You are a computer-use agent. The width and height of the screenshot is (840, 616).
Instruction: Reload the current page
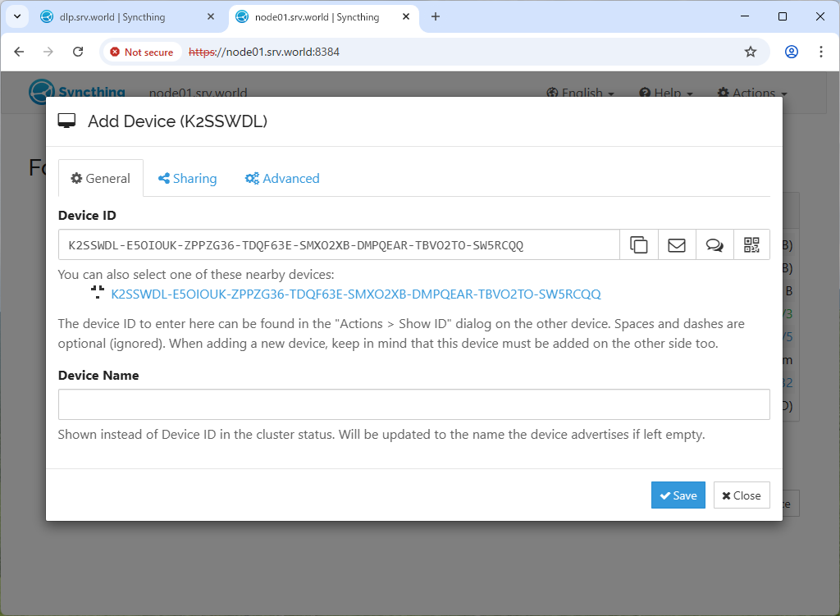78,52
